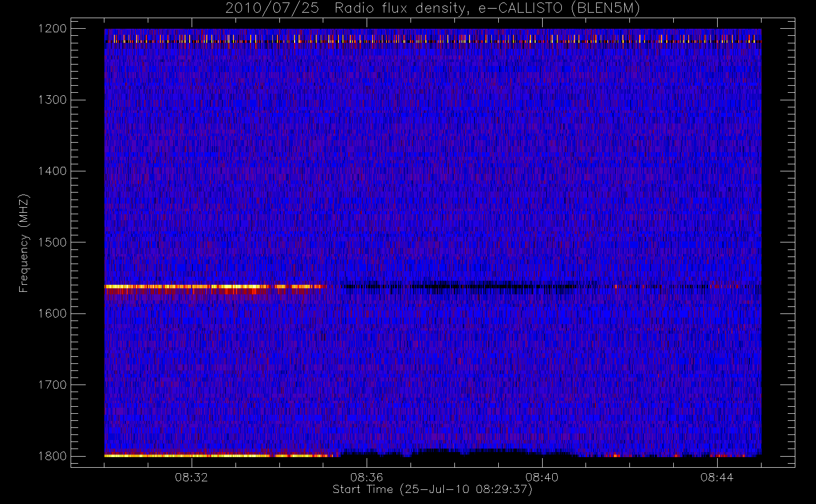Click the 1800 frequency tick label
Viewport: 816px width, 504px height.
click(52, 456)
